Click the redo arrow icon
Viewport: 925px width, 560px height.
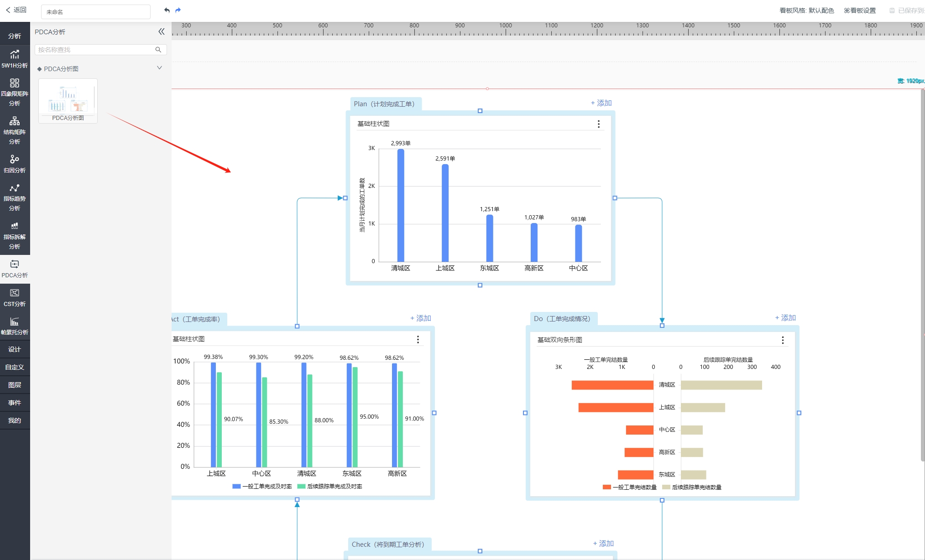coord(178,10)
